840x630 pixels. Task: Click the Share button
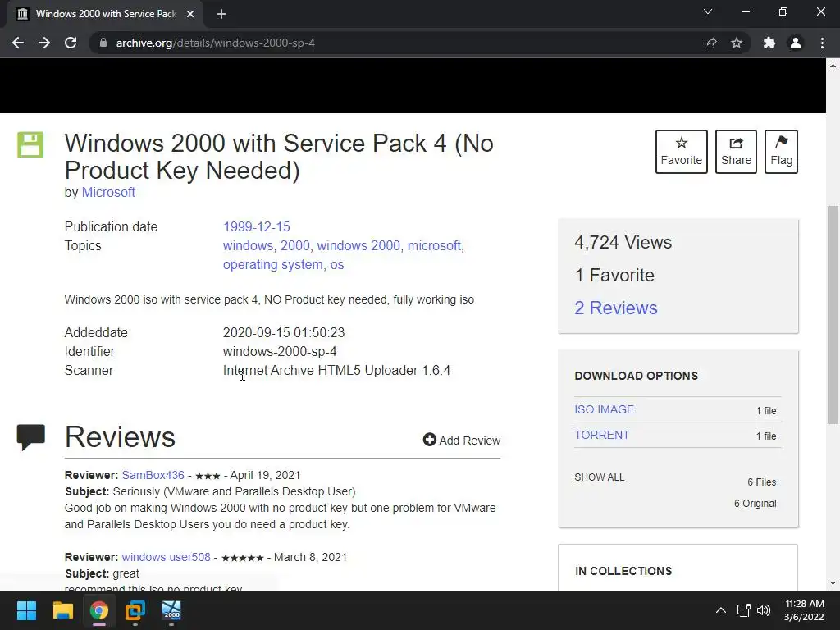[736, 152]
